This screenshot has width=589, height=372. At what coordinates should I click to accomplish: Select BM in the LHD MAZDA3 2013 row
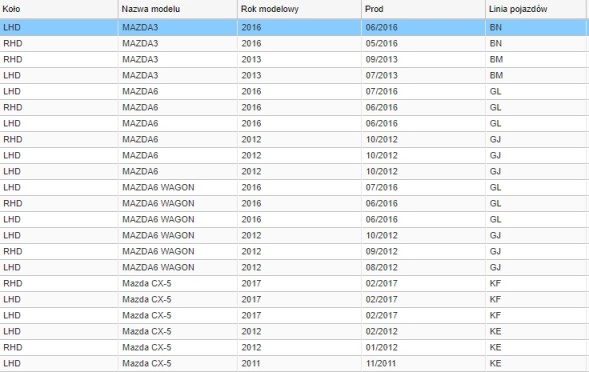click(x=496, y=76)
